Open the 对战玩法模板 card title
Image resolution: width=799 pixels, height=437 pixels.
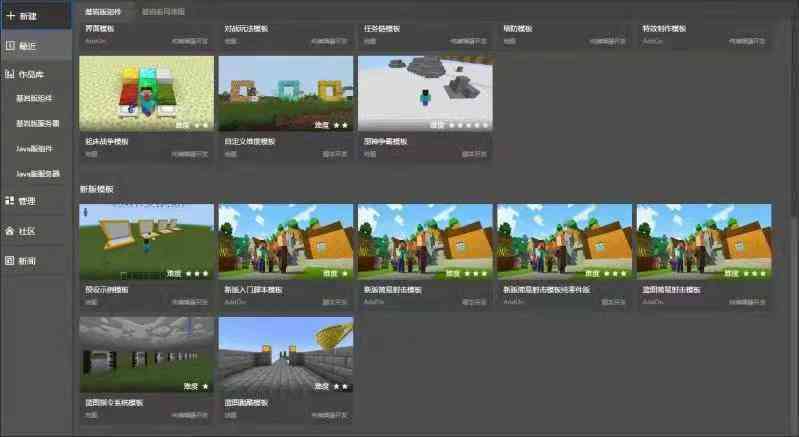click(246, 29)
